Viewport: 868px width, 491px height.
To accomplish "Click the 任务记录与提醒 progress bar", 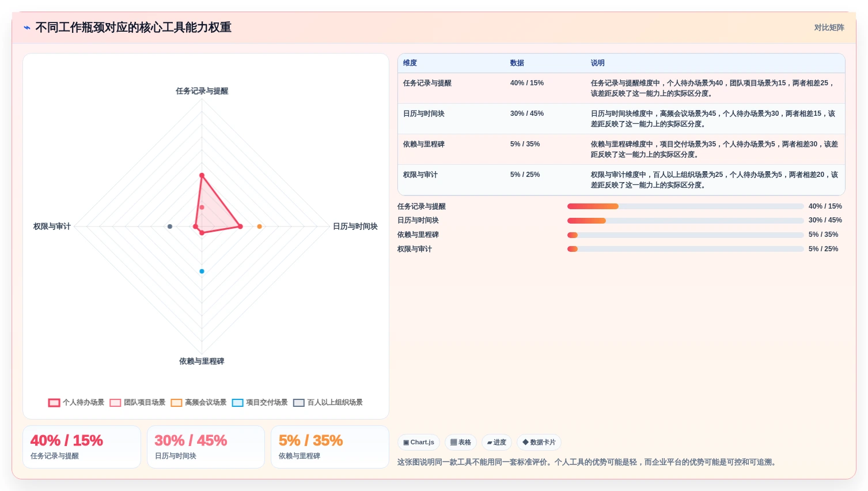I will [x=685, y=206].
